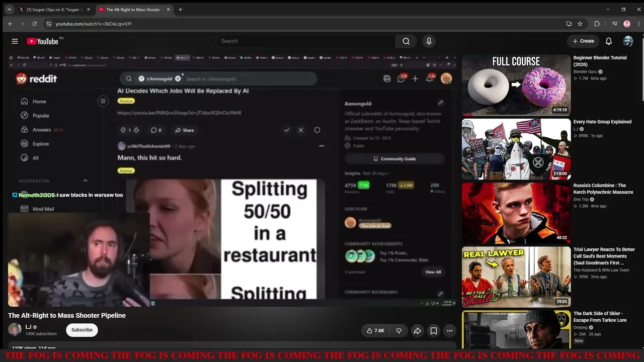Share the video using arrow icon

[417, 331]
